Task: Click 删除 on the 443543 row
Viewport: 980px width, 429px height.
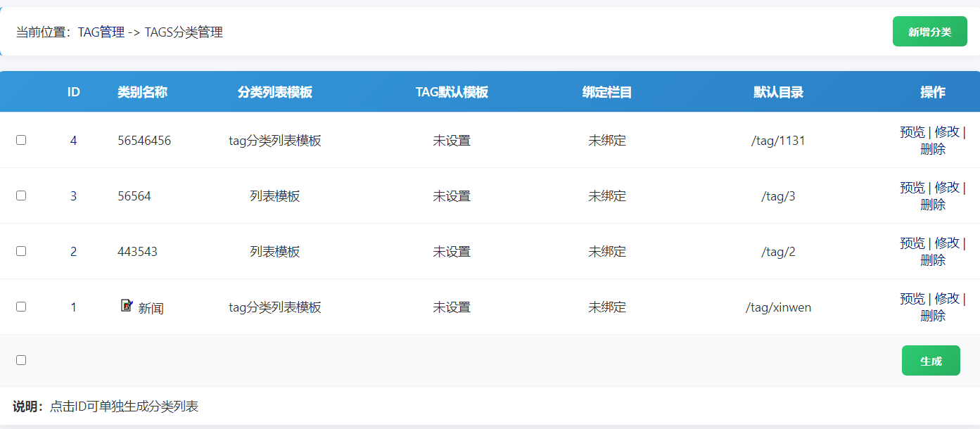Action: pyautogui.click(x=932, y=260)
